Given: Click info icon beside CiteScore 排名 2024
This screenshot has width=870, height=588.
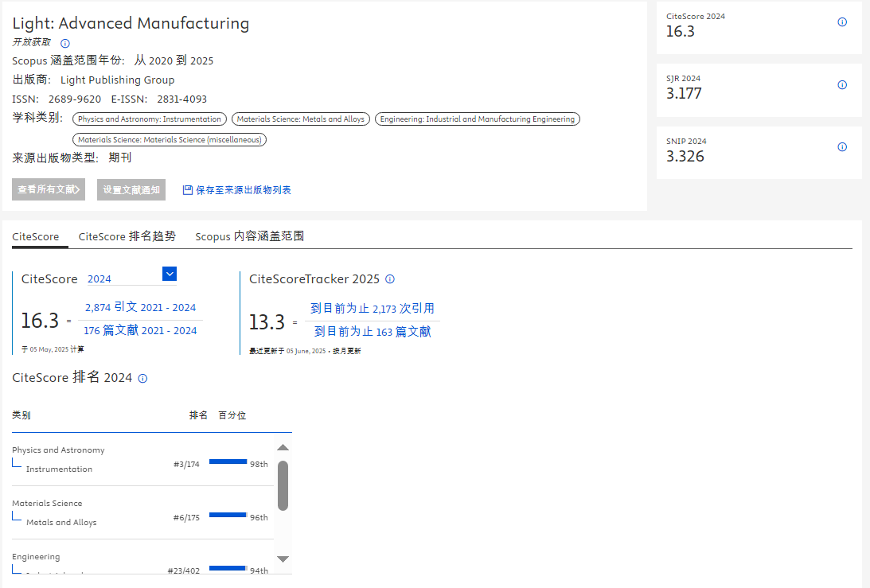Looking at the screenshot, I should click(142, 379).
